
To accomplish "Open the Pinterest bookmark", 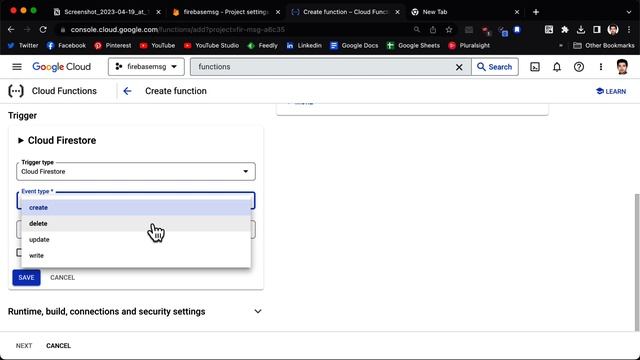I will 113,45.
